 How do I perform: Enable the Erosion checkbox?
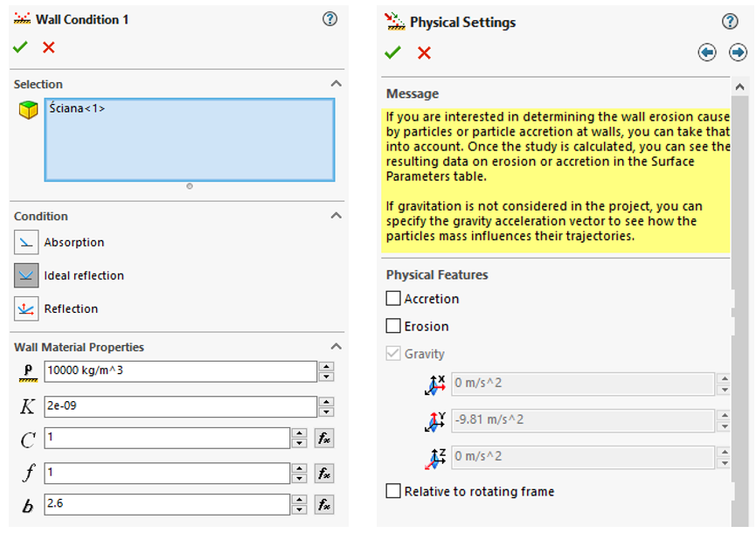point(393,326)
